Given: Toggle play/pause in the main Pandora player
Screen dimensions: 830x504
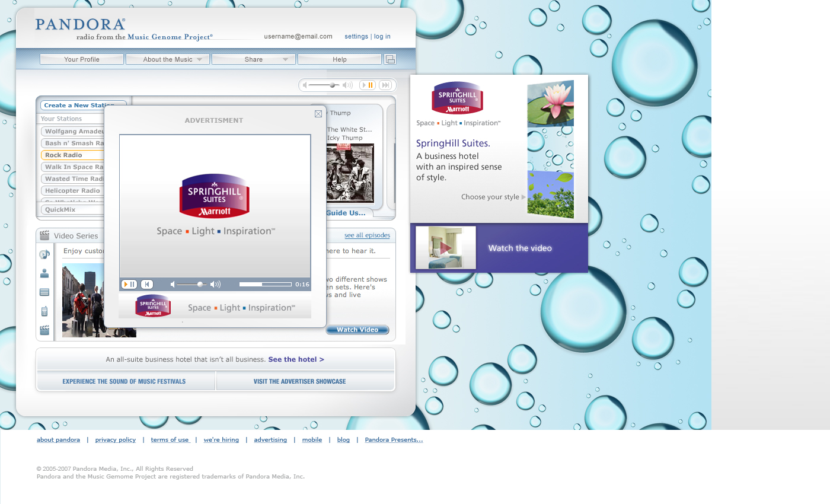Looking at the screenshot, I should tap(368, 85).
